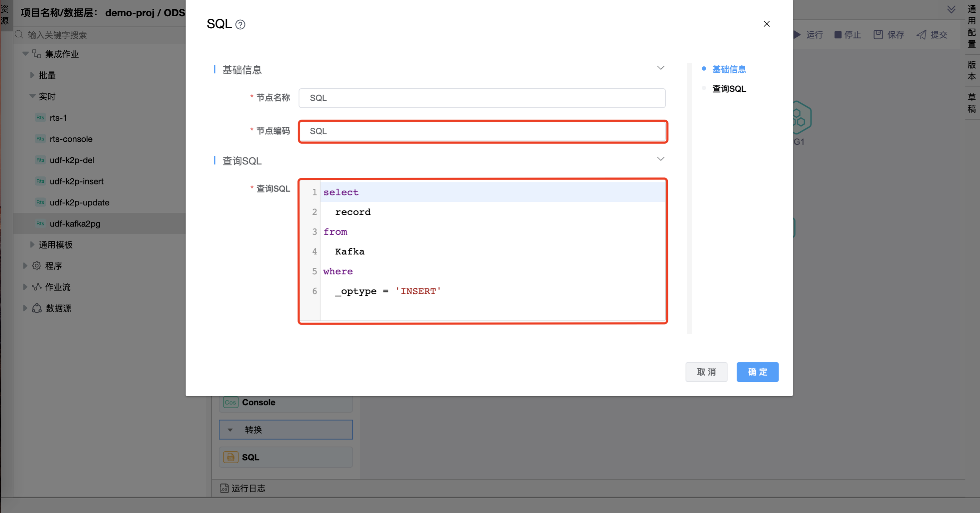Click the search magnifier icon in sidebar
This screenshot has height=513, width=980.
pos(19,35)
